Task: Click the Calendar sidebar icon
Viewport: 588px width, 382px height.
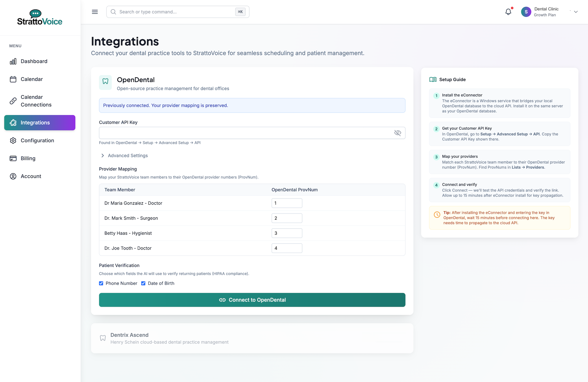Action: point(13,79)
